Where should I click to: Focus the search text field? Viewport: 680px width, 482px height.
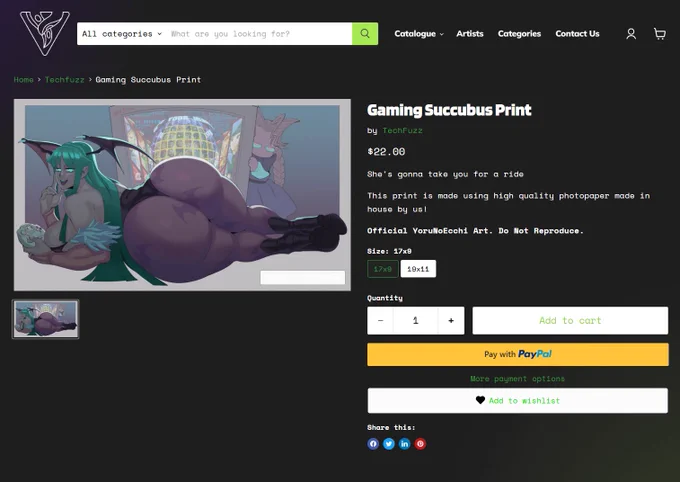click(259, 34)
